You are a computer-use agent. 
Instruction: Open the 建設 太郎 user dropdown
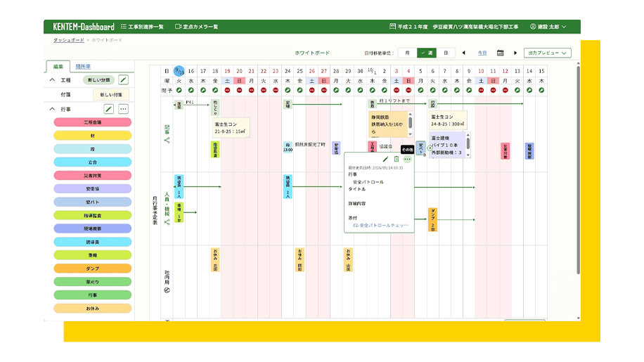click(548, 27)
